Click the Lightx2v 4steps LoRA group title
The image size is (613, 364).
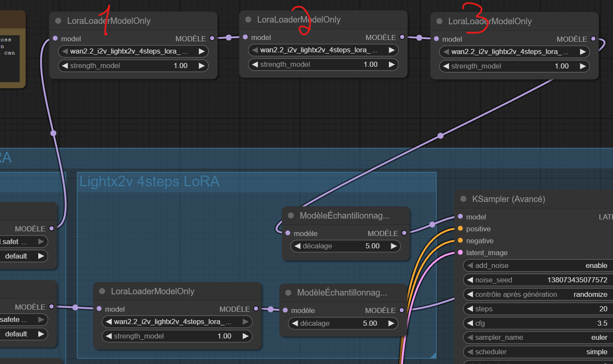pyautogui.click(x=149, y=182)
